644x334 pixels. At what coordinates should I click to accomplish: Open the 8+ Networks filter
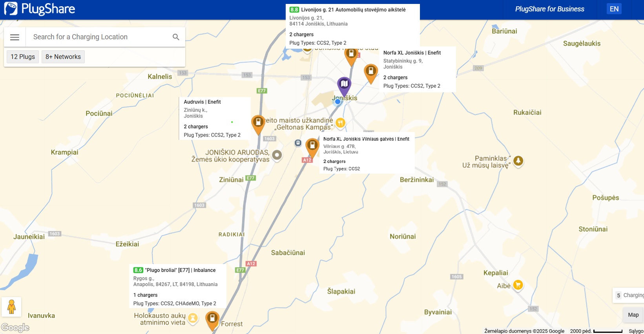click(63, 57)
